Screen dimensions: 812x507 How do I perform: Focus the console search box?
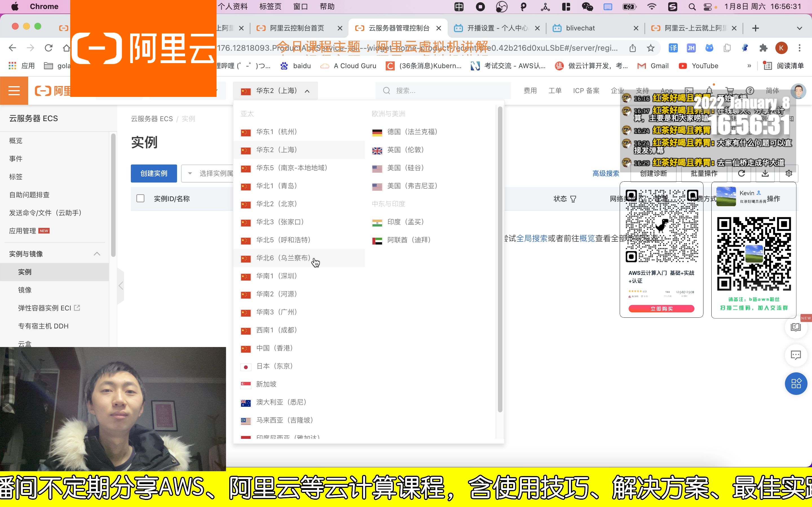click(x=443, y=90)
